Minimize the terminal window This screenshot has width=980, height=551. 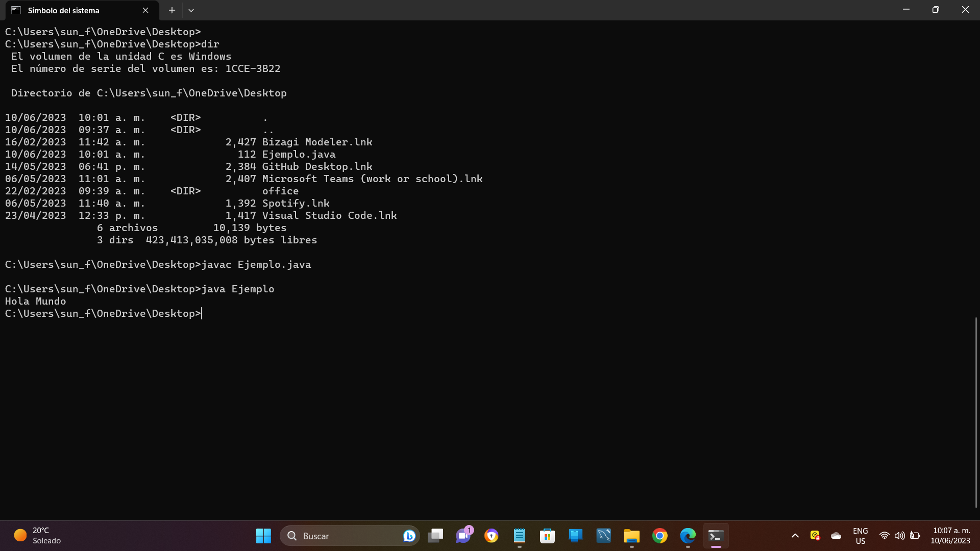906,10
